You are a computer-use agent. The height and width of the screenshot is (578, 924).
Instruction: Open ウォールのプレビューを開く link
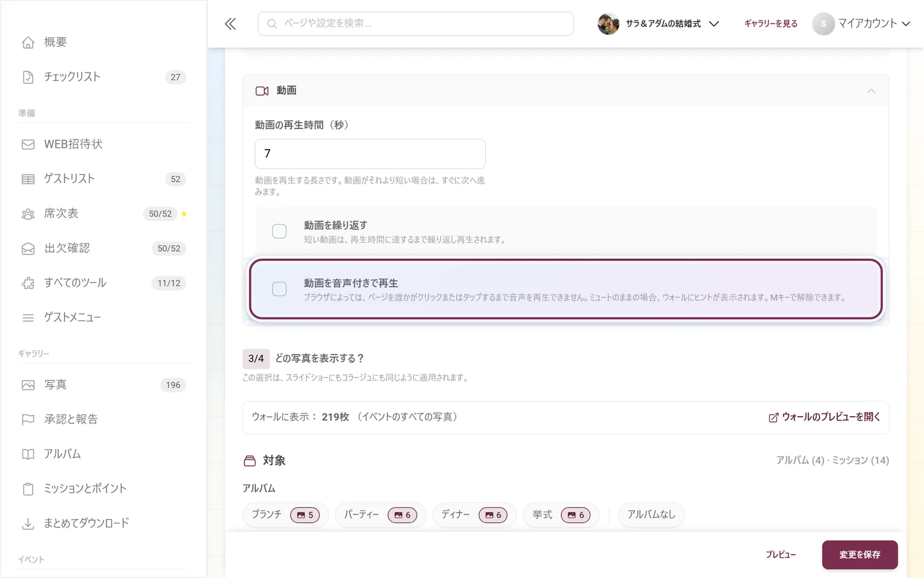[x=825, y=417]
